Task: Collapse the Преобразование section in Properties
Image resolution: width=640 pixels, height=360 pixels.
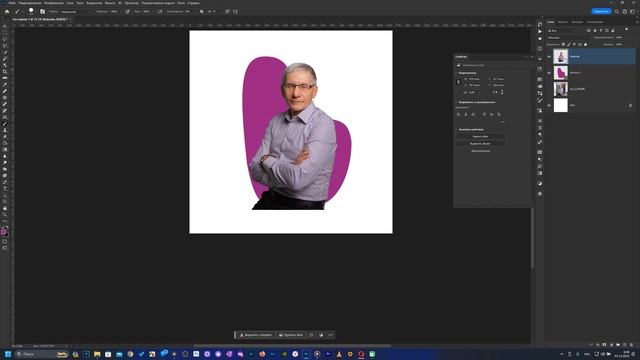Action: (x=456, y=73)
